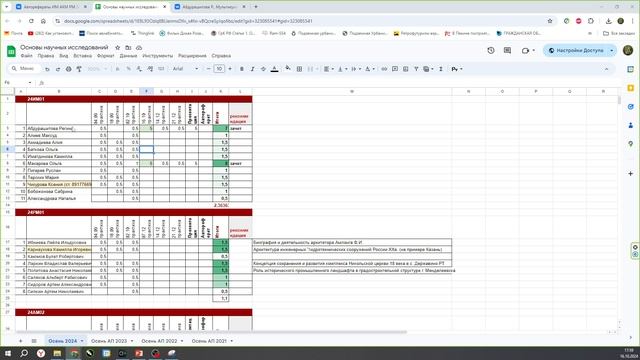Star the document title
This screenshot has width=640, height=360.
point(118,47)
